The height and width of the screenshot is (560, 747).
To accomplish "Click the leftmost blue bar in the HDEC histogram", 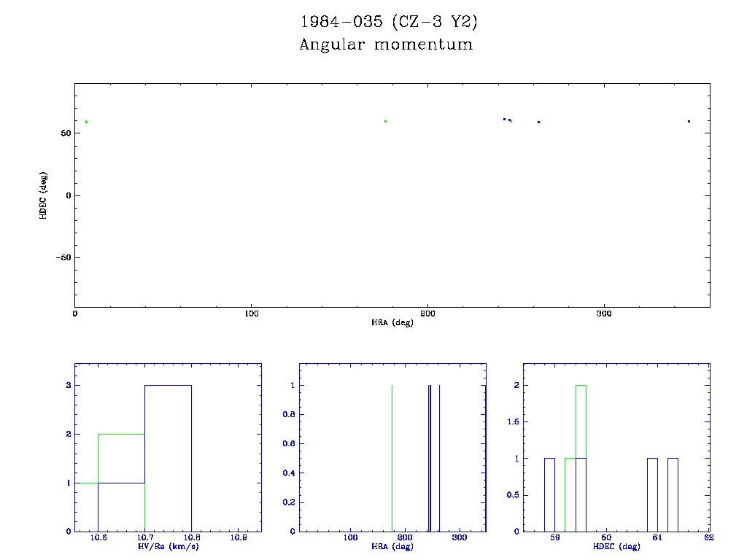I will 549,494.
